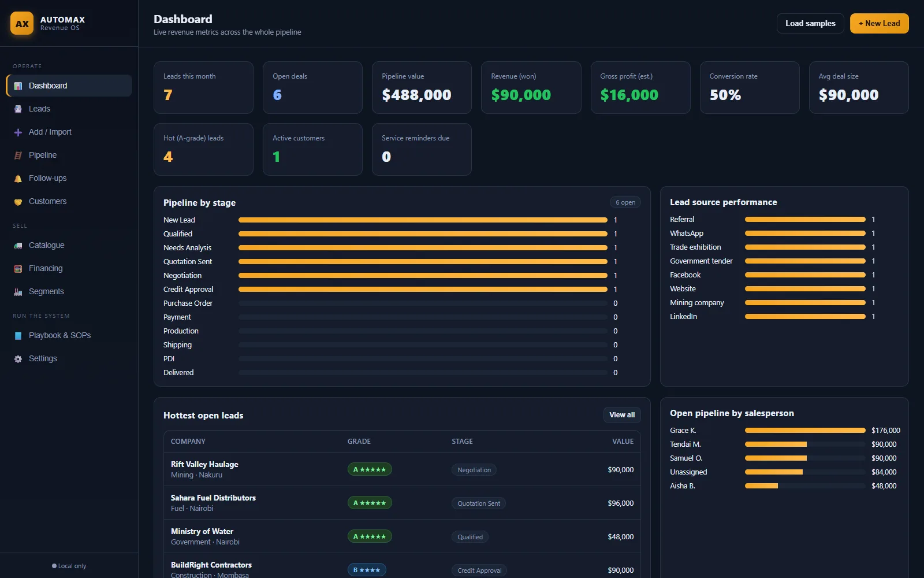The height and width of the screenshot is (578, 924).
Task: Click the 6 open badge
Action: (625, 202)
